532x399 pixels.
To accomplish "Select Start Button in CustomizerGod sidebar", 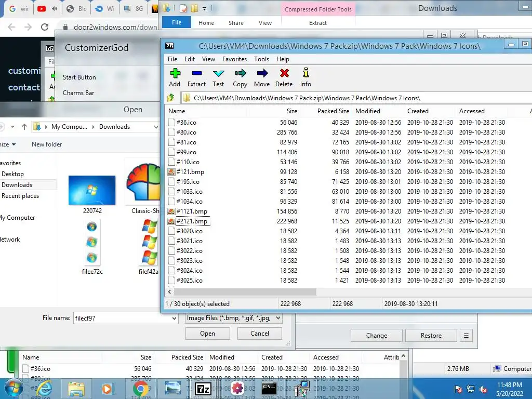I will click(79, 77).
